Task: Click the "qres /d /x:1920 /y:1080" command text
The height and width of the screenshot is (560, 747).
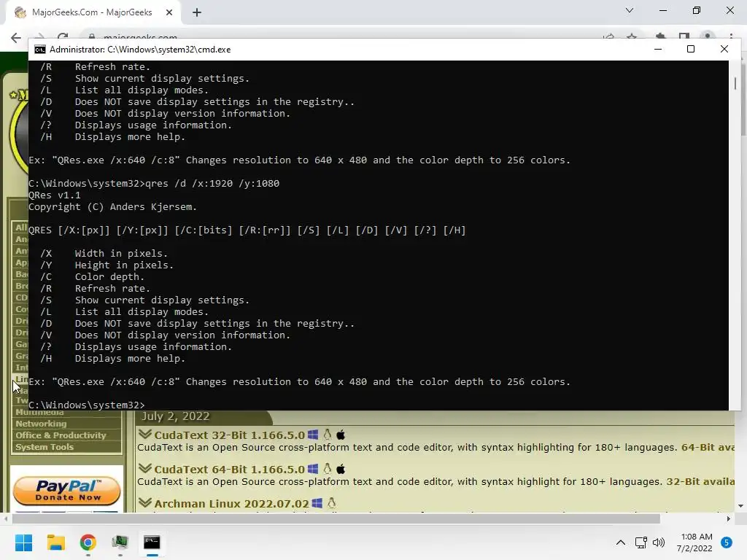Action: pos(212,184)
